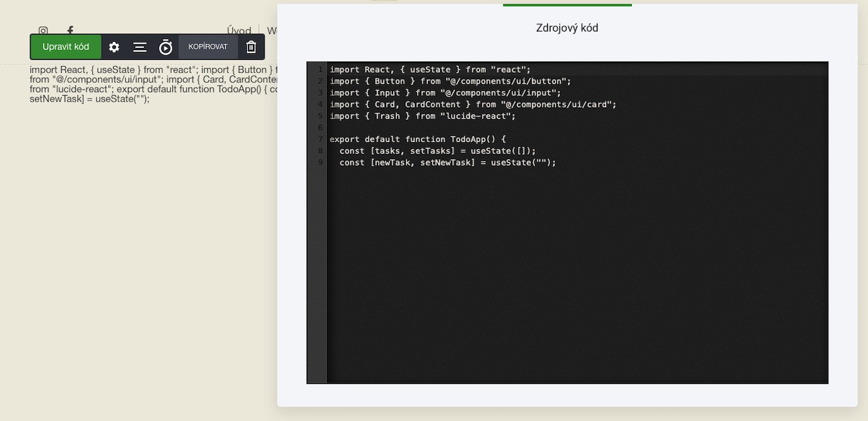Select code line 1 import React
Screen dimensions: 868x421
coord(430,69)
